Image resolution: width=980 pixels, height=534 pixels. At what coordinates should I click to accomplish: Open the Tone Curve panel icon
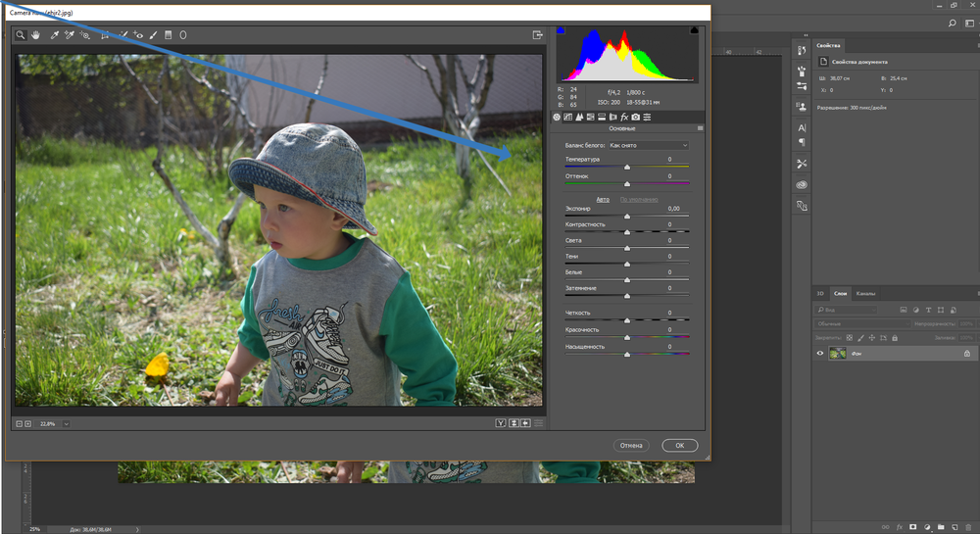click(x=567, y=117)
